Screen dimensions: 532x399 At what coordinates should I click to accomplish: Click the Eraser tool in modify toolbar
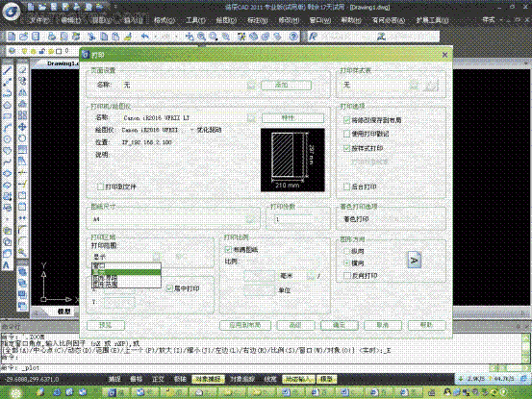tap(22, 69)
